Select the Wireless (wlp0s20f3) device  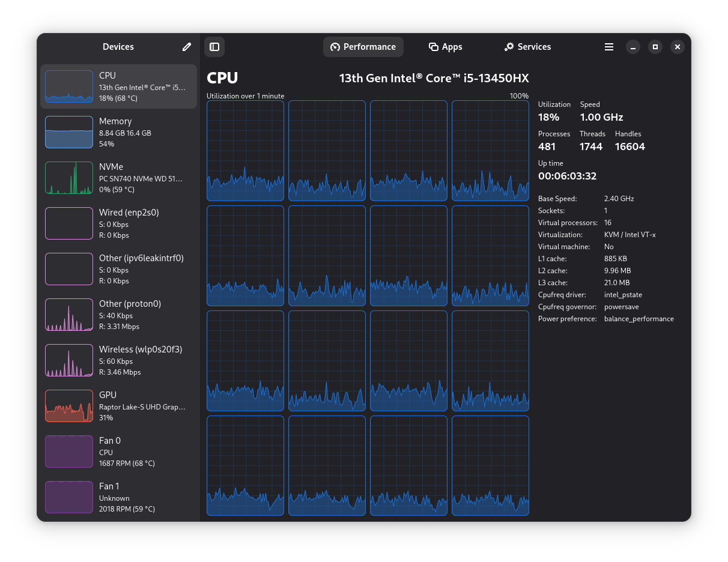(118, 360)
